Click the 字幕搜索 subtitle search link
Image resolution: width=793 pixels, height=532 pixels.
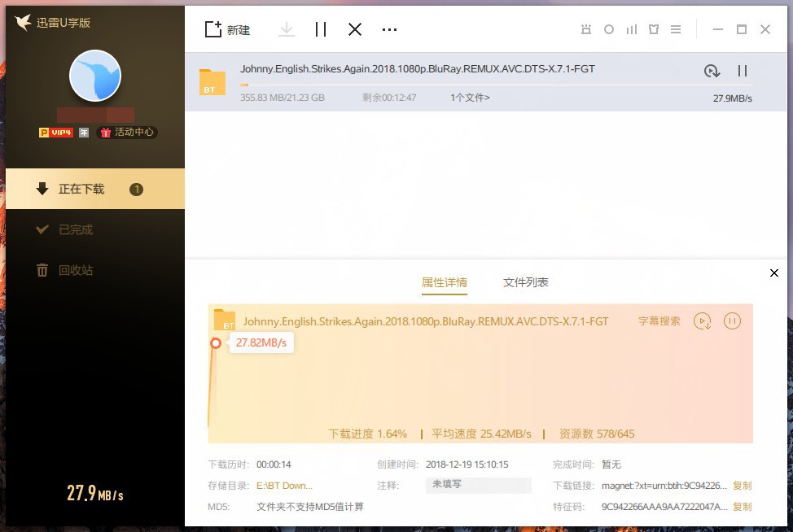coord(659,321)
